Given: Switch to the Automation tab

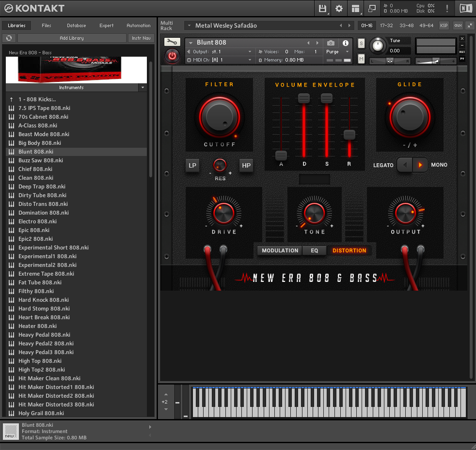Looking at the screenshot, I should click(x=139, y=26).
